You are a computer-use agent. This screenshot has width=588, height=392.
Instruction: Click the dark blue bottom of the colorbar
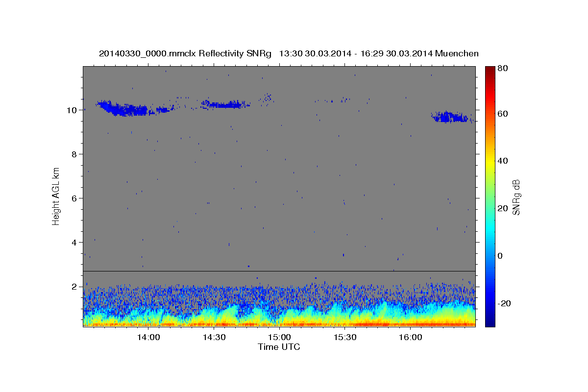[490, 322]
